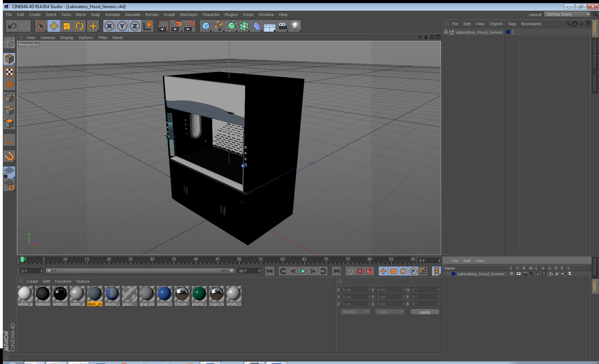Open the Layers side tab
This screenshot has width=599, height=364.
[595, 286]
